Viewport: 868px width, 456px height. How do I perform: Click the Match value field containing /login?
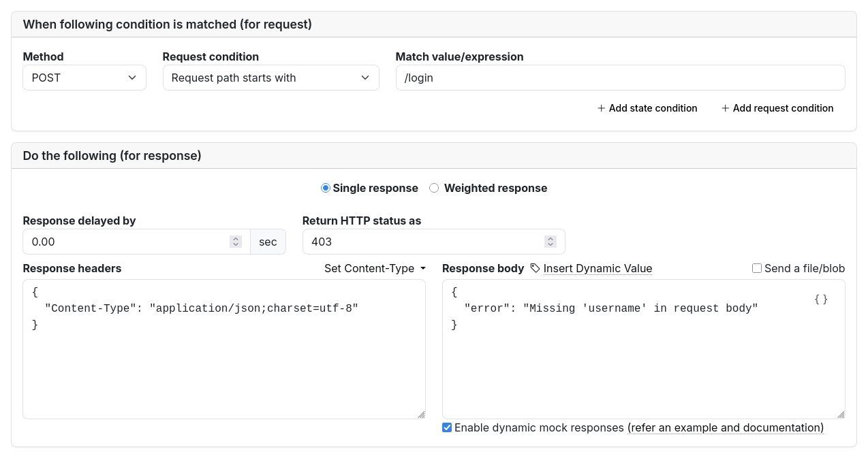tap(620, 78)
